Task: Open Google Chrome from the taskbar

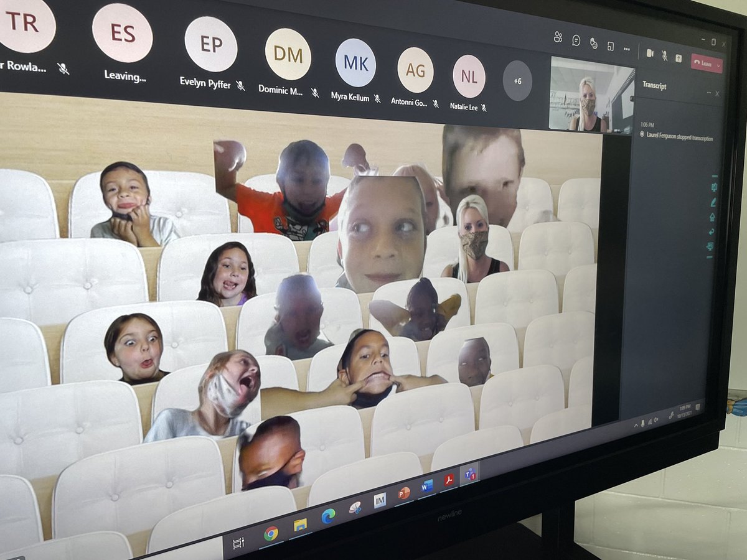Action: [271, 534]
